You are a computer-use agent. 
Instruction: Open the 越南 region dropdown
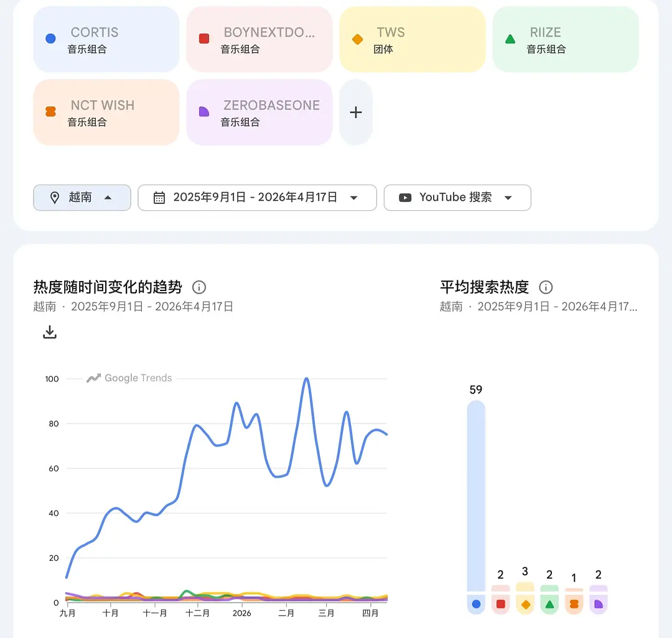click(x=82, y=197)
